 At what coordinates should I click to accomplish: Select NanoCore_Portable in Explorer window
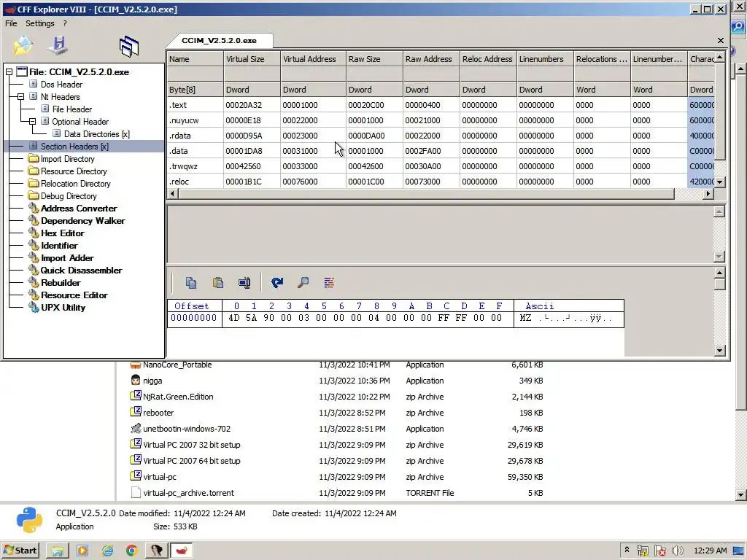tap(177, 365)
